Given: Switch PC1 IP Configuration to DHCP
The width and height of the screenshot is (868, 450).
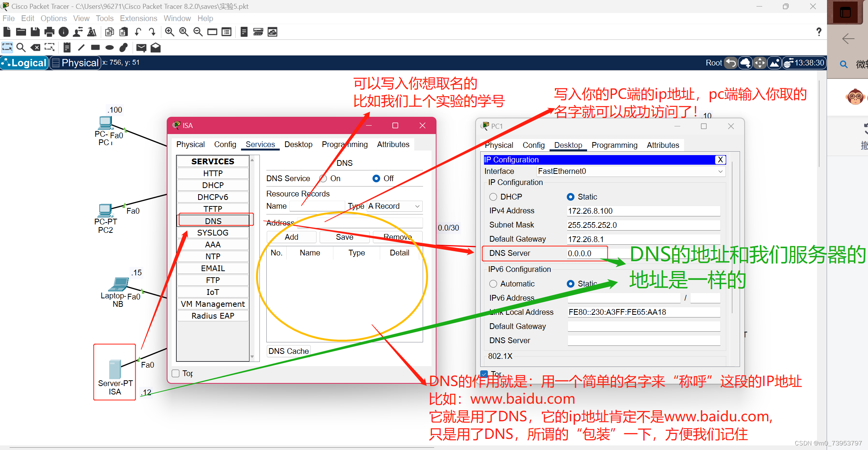Looking at the screenshot, I should point(494,196).
